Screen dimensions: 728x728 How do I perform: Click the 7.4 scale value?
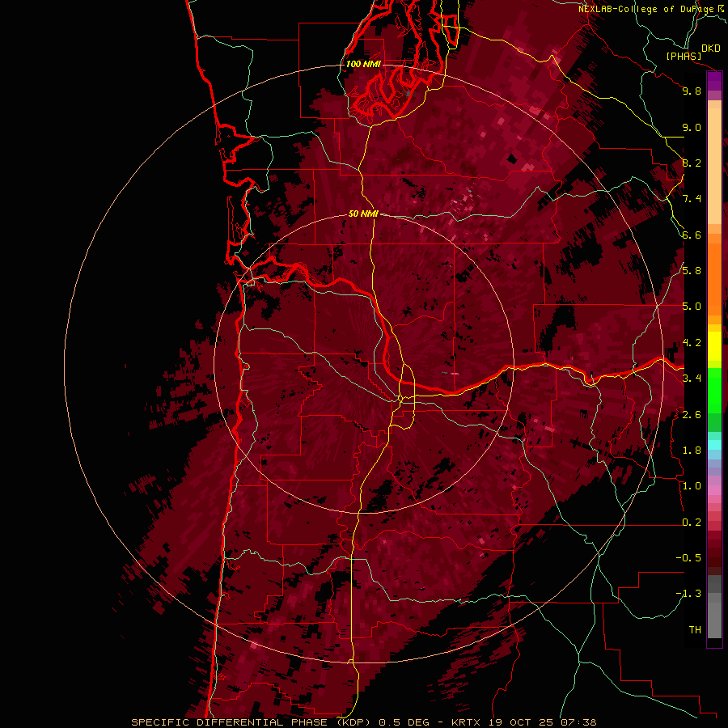[x=692, y=199]
